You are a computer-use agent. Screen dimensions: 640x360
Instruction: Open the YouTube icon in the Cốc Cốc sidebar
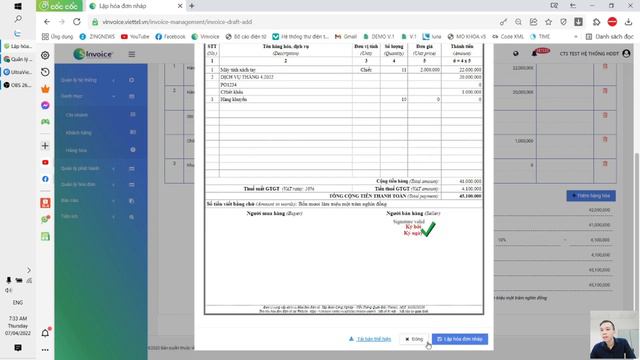(x=45, y=162)
